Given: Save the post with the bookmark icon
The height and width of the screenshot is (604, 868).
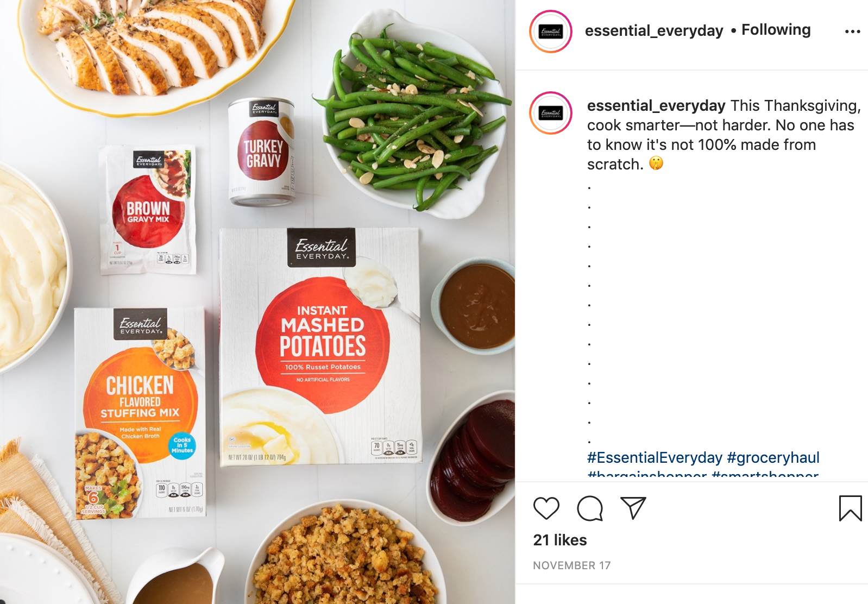Looking at the screenshot, I should (850, 508).
